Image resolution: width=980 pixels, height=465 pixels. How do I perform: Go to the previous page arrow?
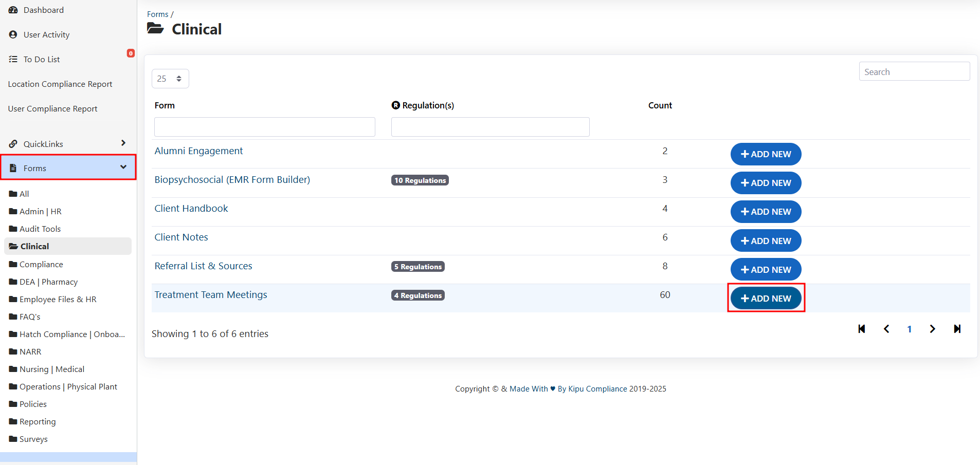tap(886, 329)
